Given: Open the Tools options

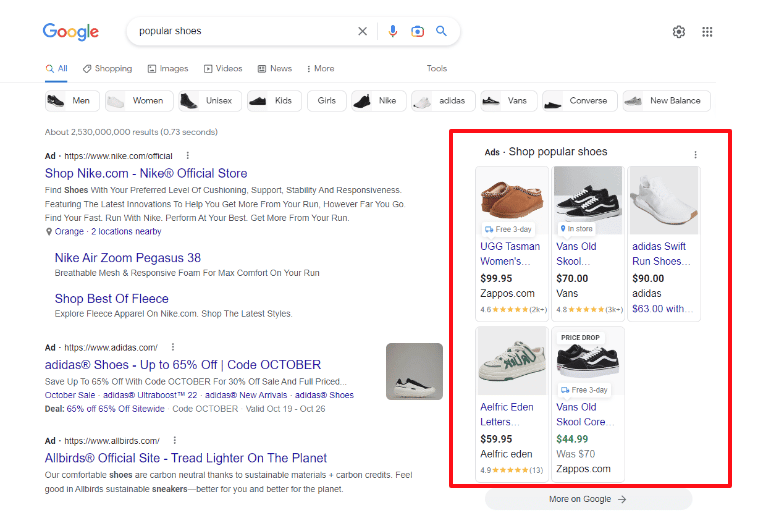Looking at the screenshot, I should (437, 69).
